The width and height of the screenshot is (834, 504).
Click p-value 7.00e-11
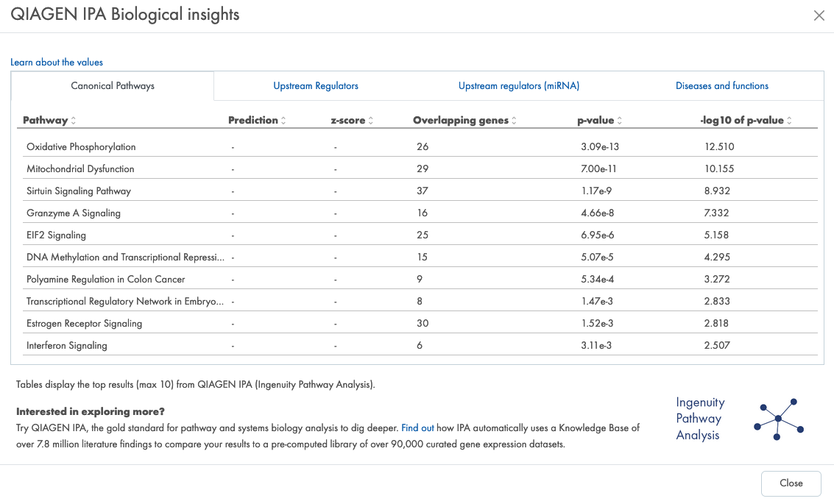(599, 169)
